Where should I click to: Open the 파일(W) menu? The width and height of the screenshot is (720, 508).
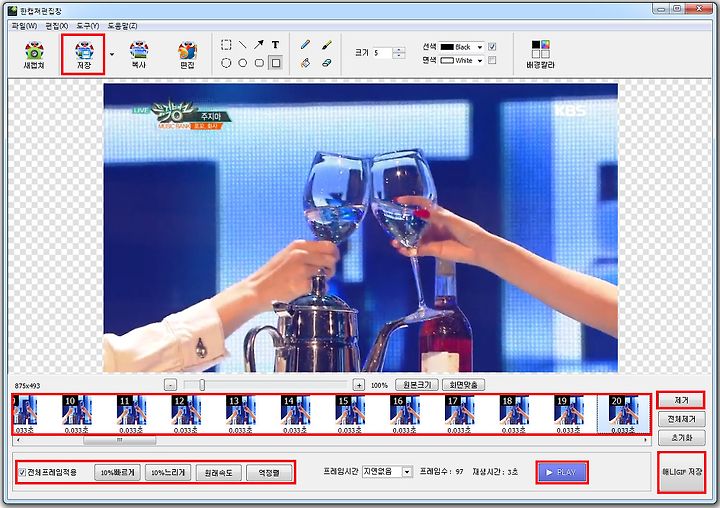24,26
